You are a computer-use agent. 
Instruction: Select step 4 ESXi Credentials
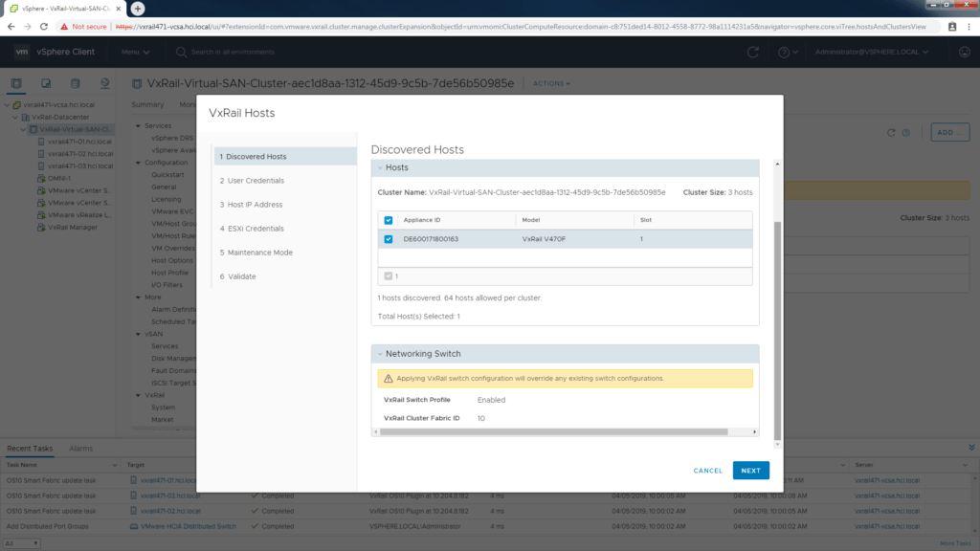click(252, 229)
